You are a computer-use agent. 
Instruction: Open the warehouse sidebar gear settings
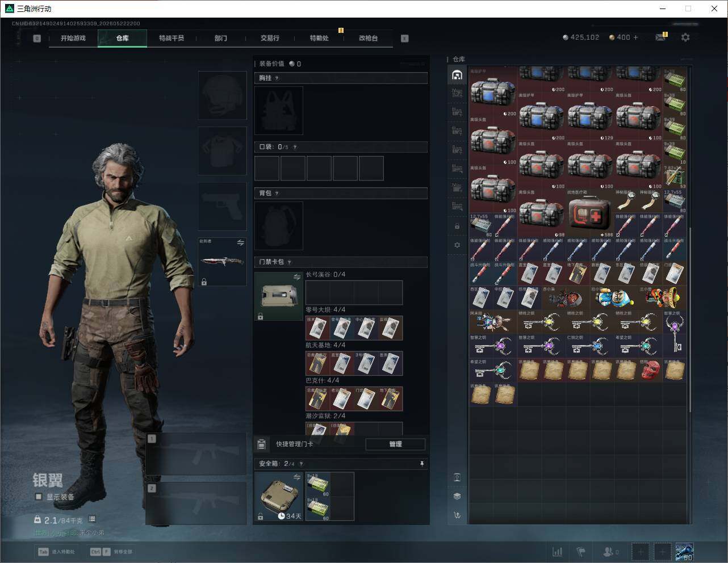point(457,245)
